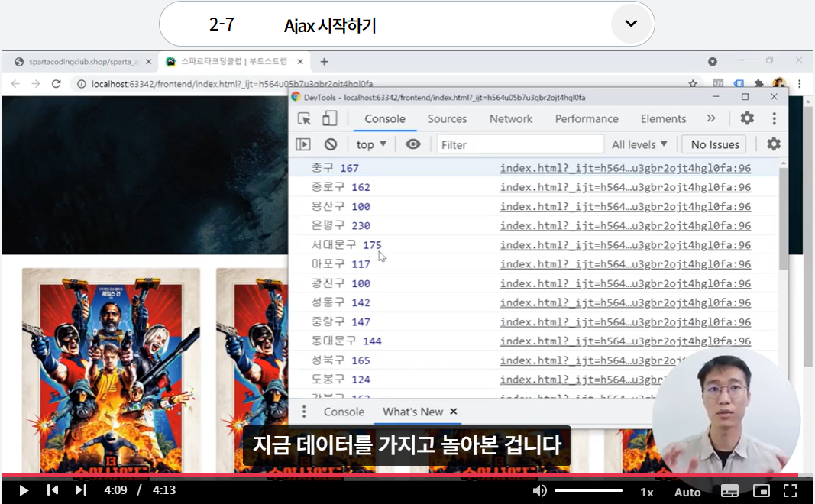Clear the console output
815x504 pixels.
point(331,144)
